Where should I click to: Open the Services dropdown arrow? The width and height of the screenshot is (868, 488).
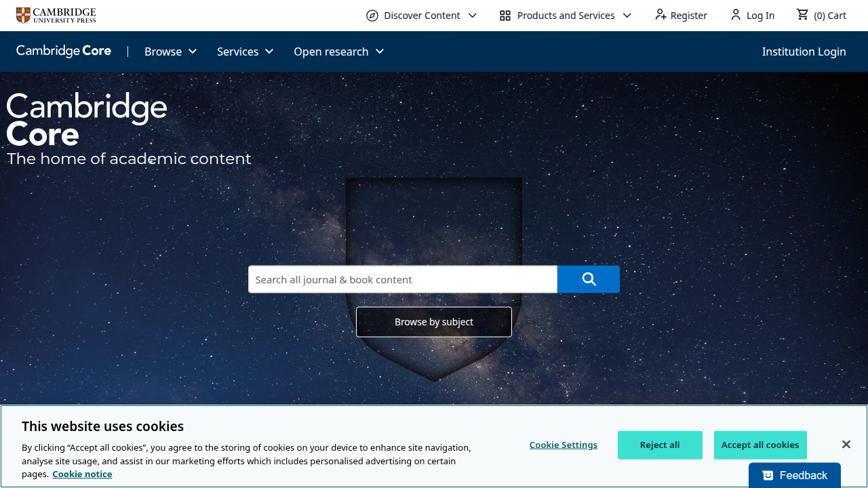click(269, 52)
